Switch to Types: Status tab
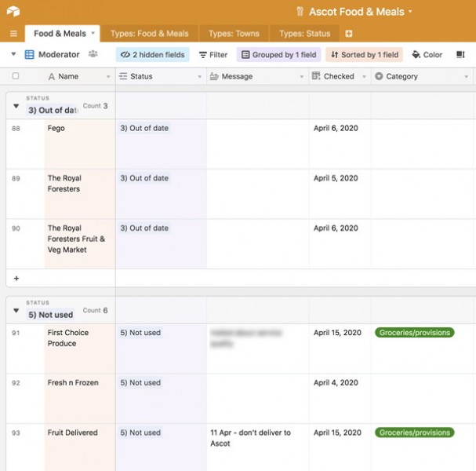 point(305,34)
